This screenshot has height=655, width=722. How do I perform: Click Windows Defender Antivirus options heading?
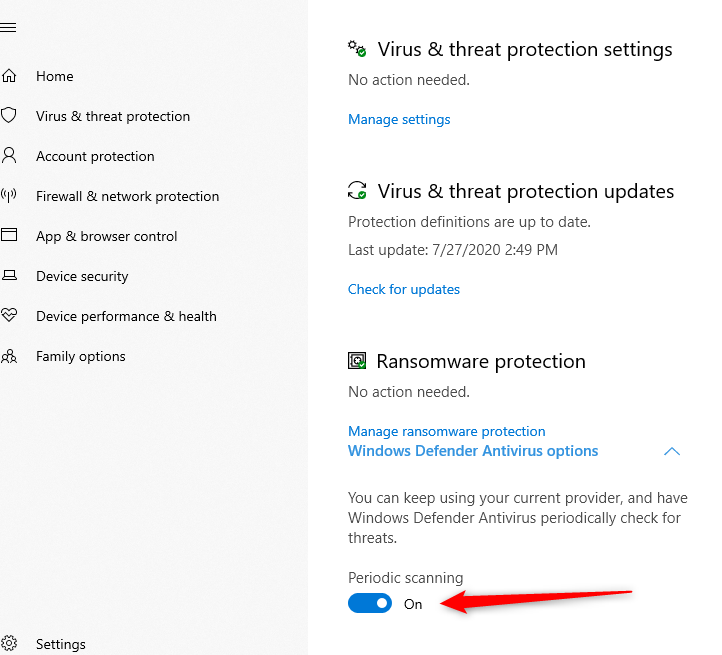coord(473,451)
